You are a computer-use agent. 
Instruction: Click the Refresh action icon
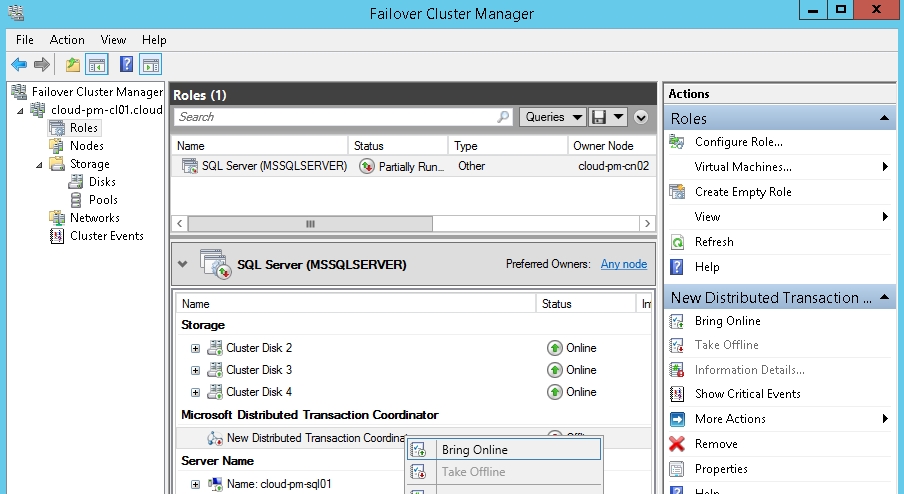tap(677, 242)
